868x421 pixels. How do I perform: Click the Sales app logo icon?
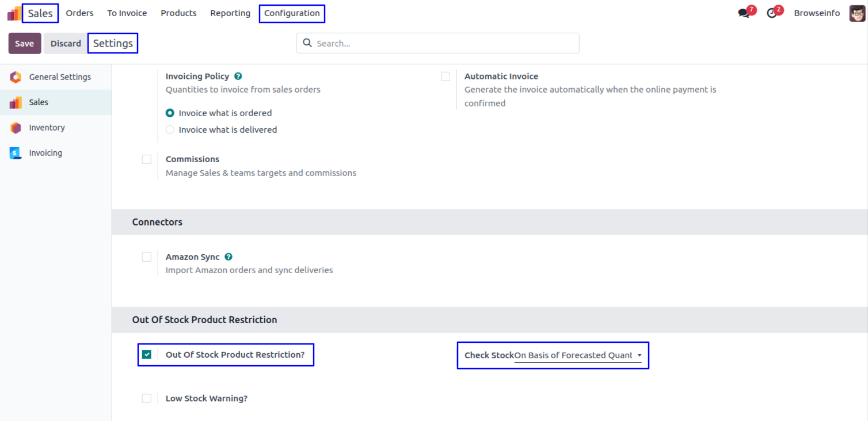pos(14,13)
